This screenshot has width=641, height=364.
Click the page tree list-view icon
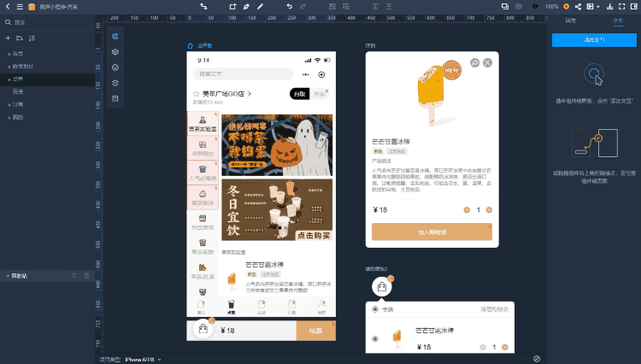pos(32,38)
